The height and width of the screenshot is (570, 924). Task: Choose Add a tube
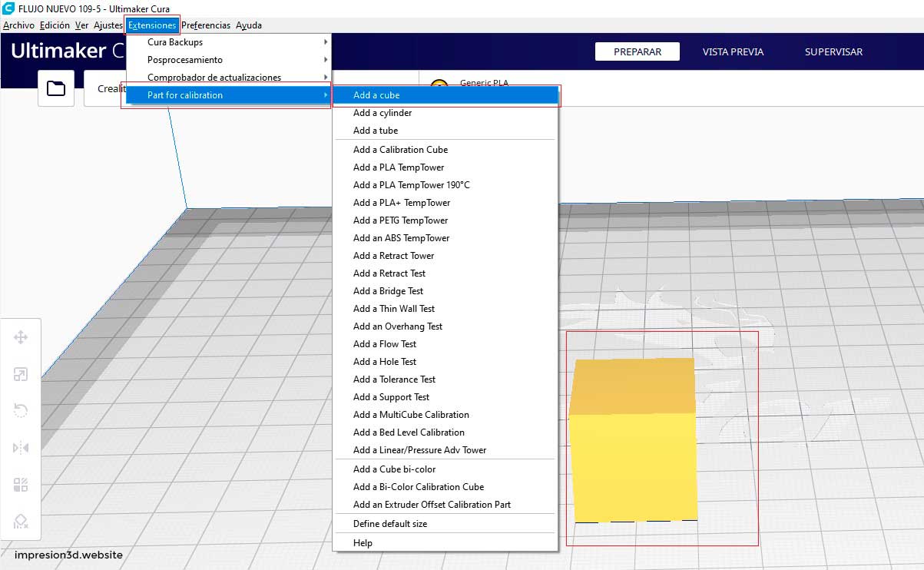(445, 131)
